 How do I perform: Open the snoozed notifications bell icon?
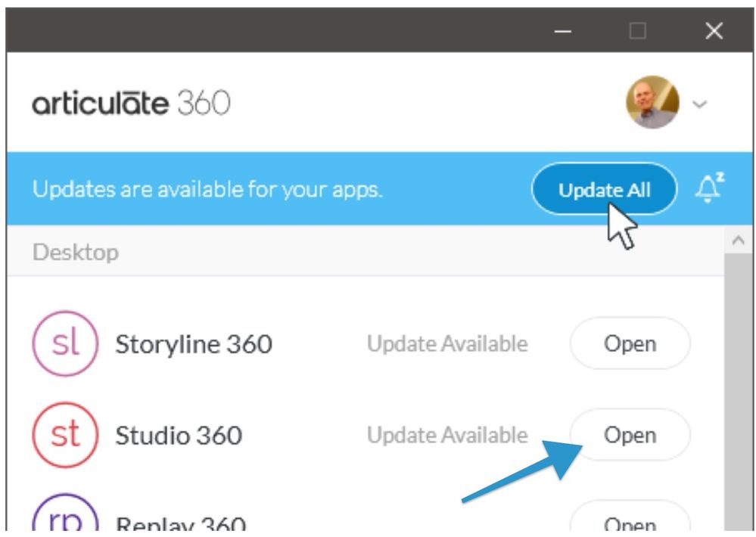click(x=709, y=187)
